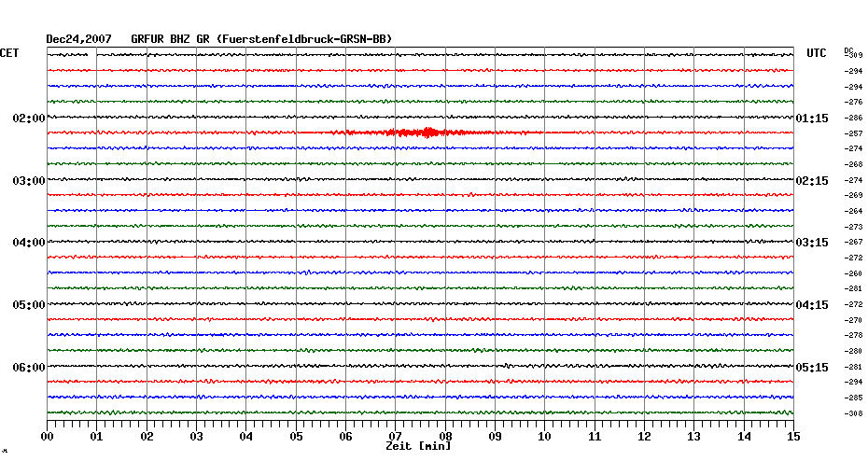Click minute 15 on the time axis
Screen dimensions: 868x461
[x=793, y=437]
